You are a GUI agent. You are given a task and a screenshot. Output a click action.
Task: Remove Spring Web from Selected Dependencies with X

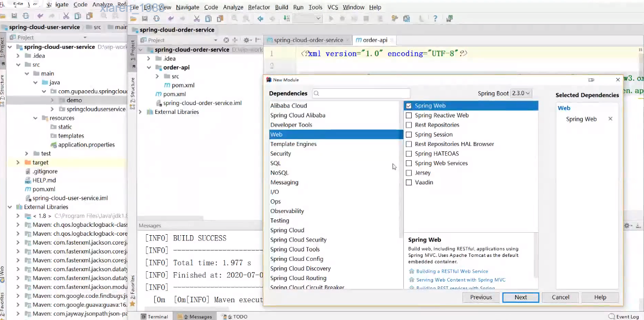[x=610, y=119]
